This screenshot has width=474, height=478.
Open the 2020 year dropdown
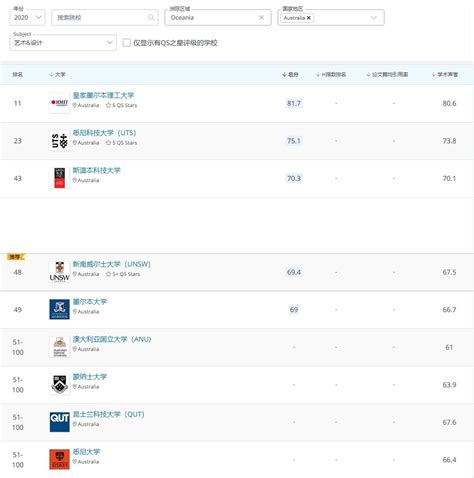(27, 17)
